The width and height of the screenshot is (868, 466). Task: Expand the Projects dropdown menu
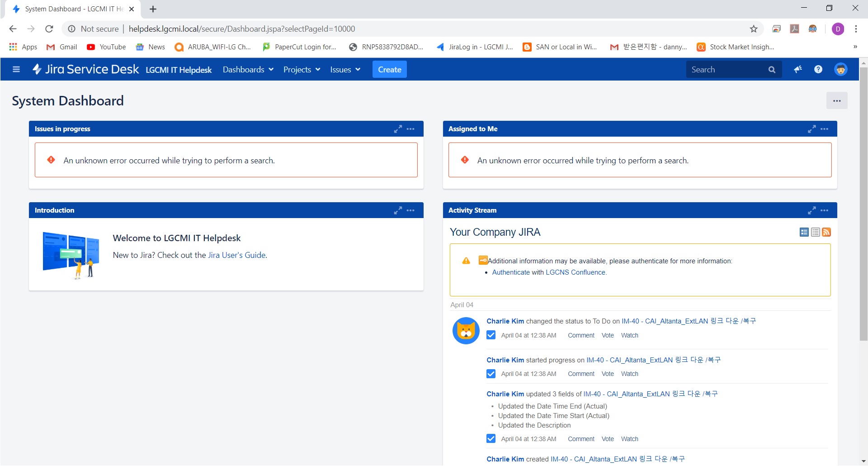302,70
